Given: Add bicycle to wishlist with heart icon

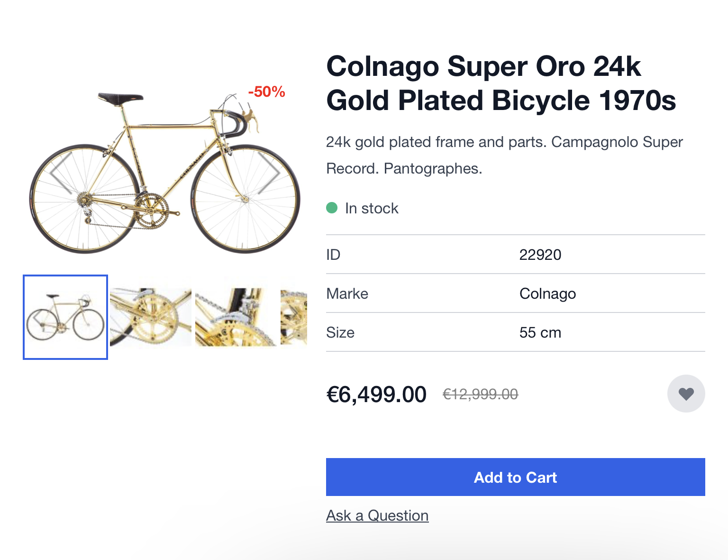Looking at the screenshot, I should pos(686,394).
